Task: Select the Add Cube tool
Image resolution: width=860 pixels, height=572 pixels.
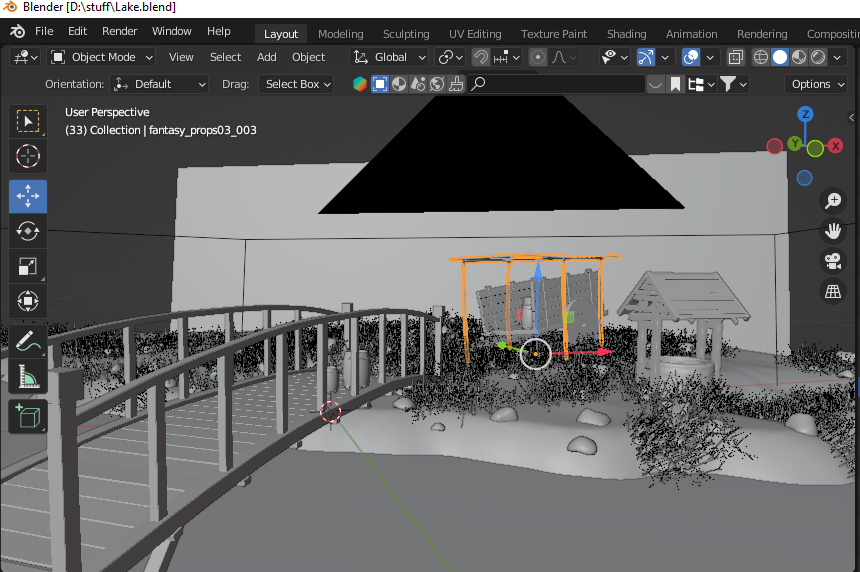Action: coord(27,417)
